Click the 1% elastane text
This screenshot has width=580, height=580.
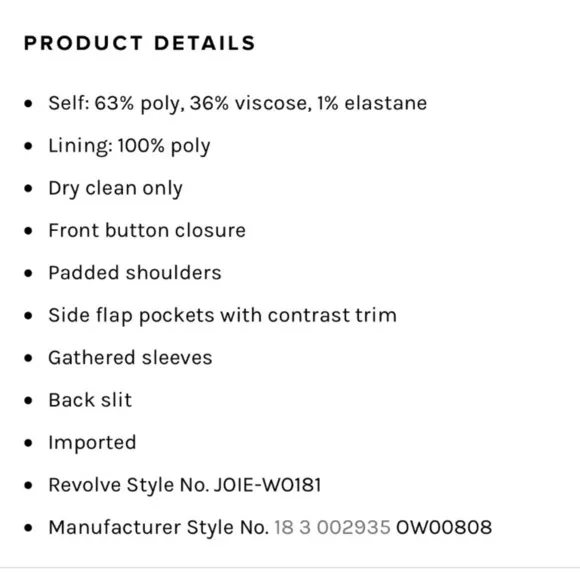[x=372, y=103]
